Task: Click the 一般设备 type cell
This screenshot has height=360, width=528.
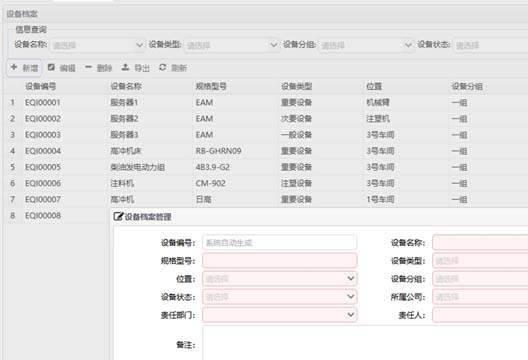Action: (x=296, y=135)
